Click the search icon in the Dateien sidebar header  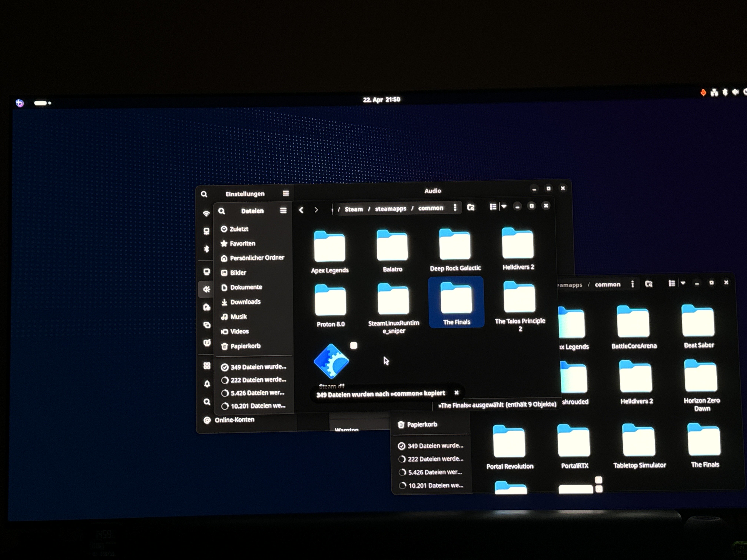tap(222, 211)
